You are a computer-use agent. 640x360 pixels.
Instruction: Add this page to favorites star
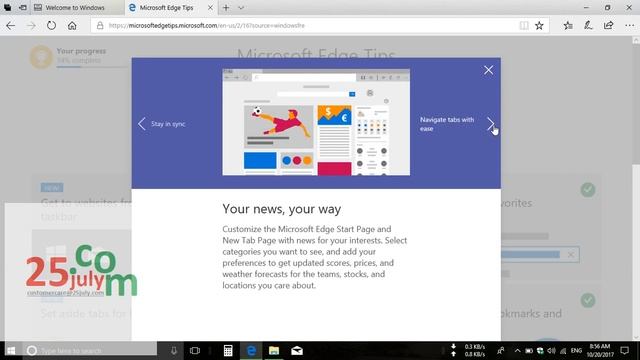point(539,26)
